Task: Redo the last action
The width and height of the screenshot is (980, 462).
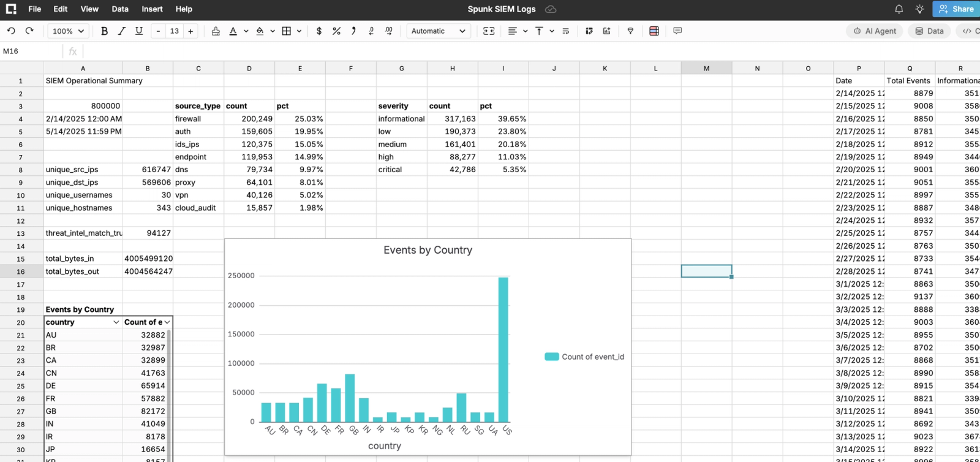Action: (x=29, y=31)
